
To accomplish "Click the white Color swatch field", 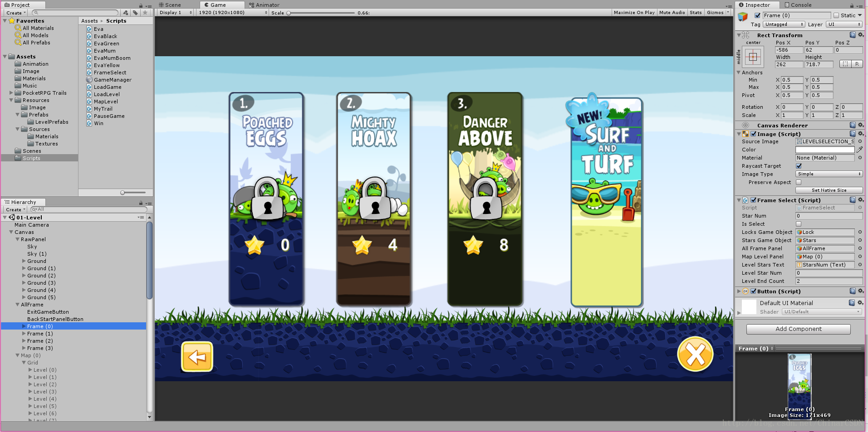I will click(x=825, y=150).
